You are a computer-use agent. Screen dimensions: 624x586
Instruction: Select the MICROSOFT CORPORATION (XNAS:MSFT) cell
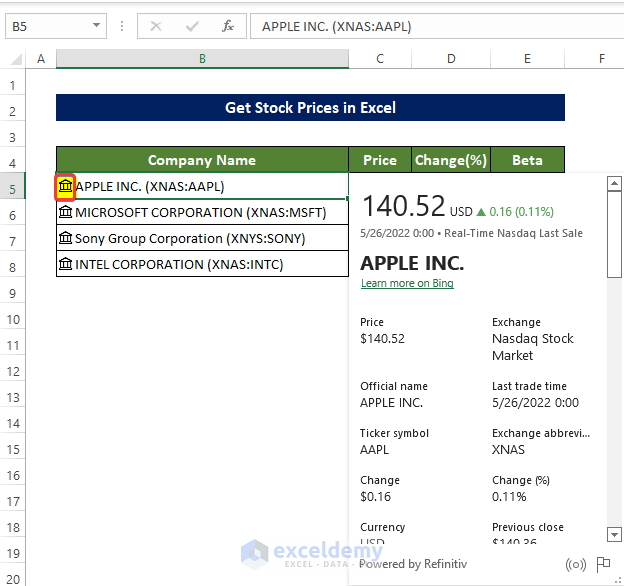click(x=202, y=212)
